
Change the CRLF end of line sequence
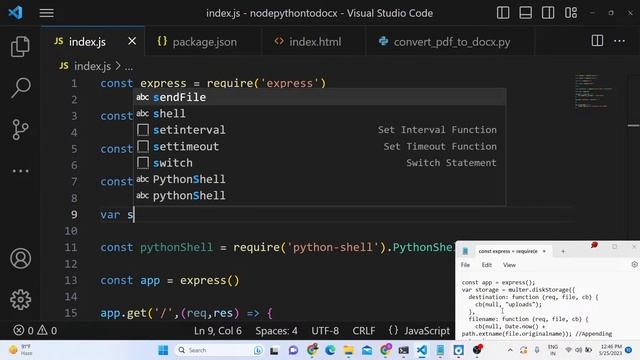click(x=364, y=331)
